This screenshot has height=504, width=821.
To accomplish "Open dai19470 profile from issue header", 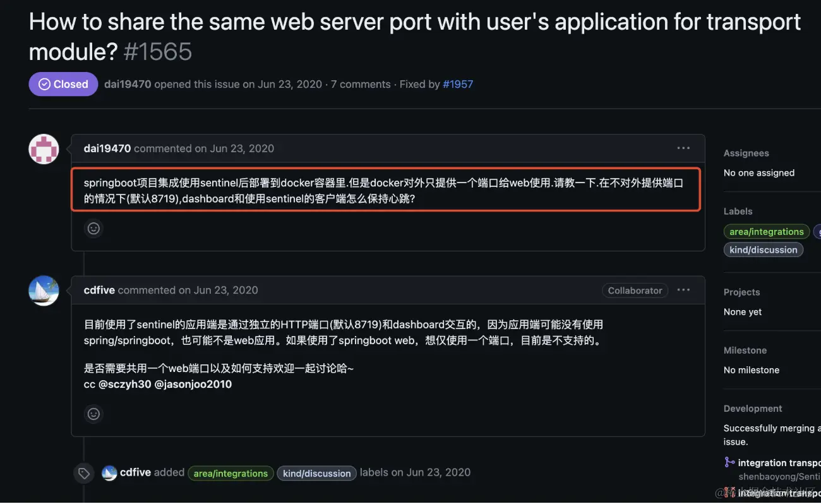I will pyautogui.click(x=128, y=84).
